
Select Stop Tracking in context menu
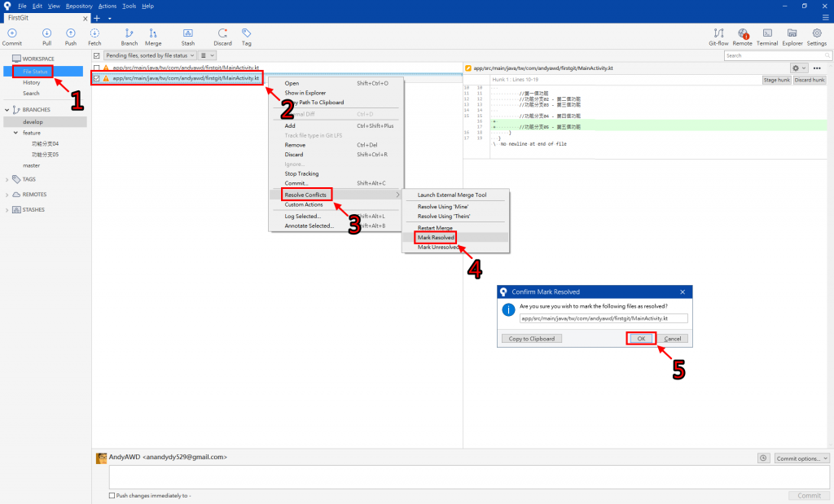(301, 174)
